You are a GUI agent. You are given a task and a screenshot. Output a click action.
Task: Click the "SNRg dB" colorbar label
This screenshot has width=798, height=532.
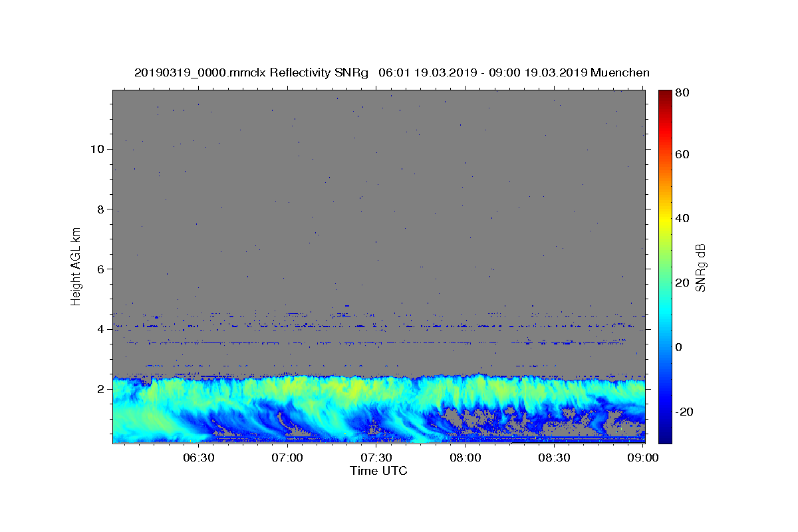point(700,268)
